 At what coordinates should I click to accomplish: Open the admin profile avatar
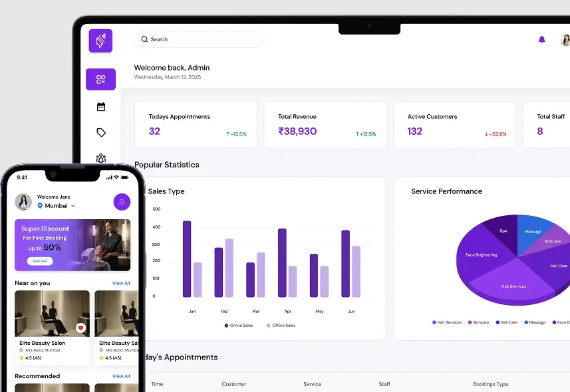point(565,40)
